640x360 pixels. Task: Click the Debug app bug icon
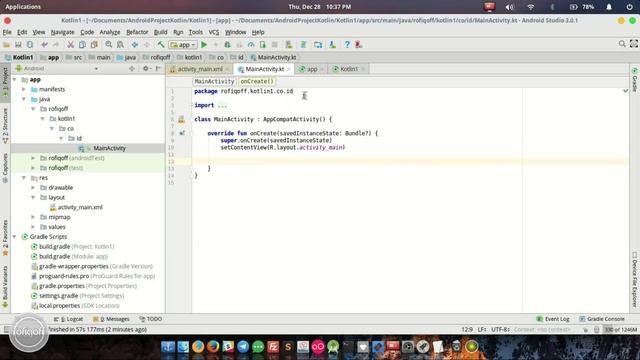coord(227,44)
